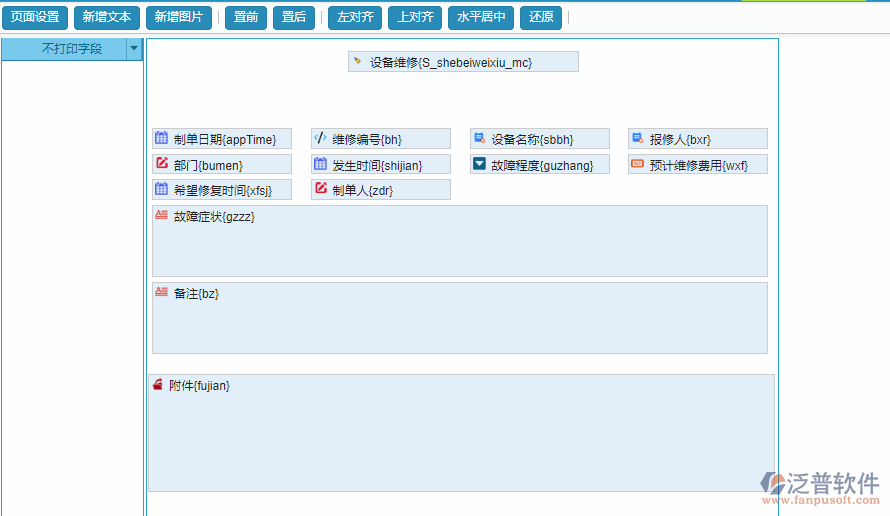
Task: Click the orange icon beside 预计维修费用 field
Action: tap(637, 164)
